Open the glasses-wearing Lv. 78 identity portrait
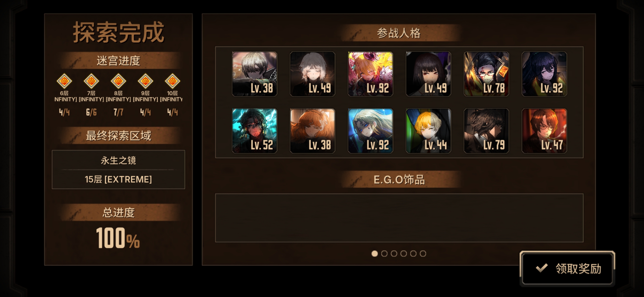Viewport: 644px width, 297px height. coord(486,74)
